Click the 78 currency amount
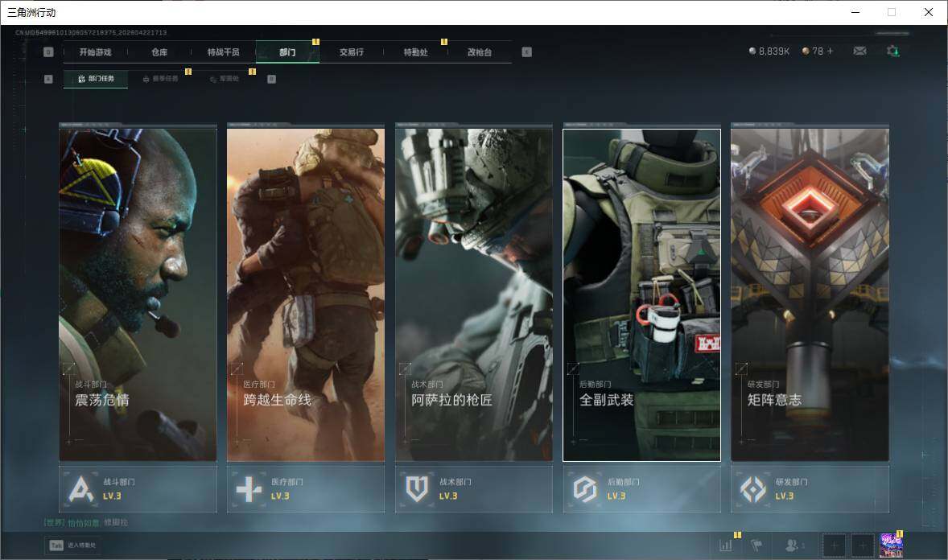Screen dimensions: 948x560 (x=818, y=51)
